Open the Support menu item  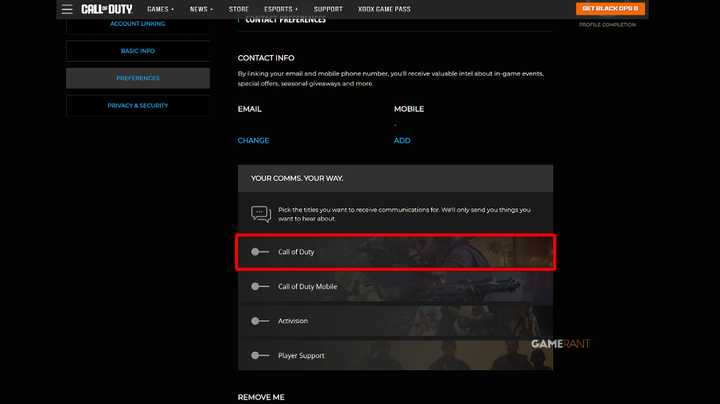coord(328,9)
